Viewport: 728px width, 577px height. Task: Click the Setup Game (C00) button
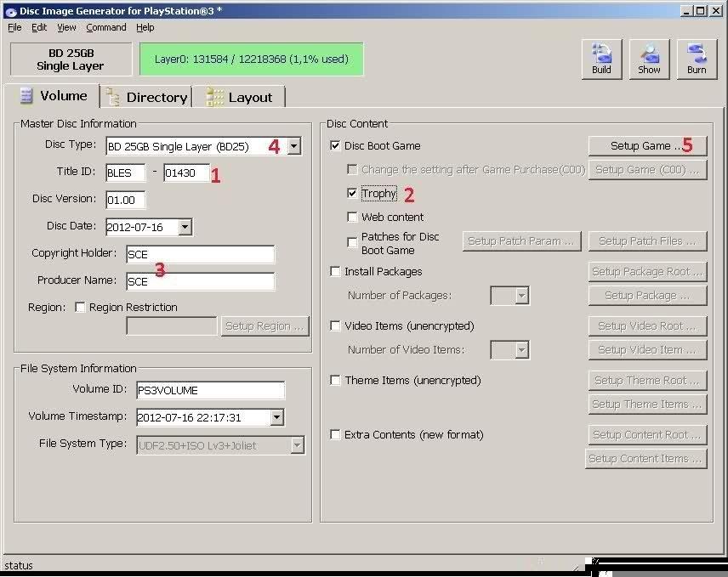[x=648, y=170]
